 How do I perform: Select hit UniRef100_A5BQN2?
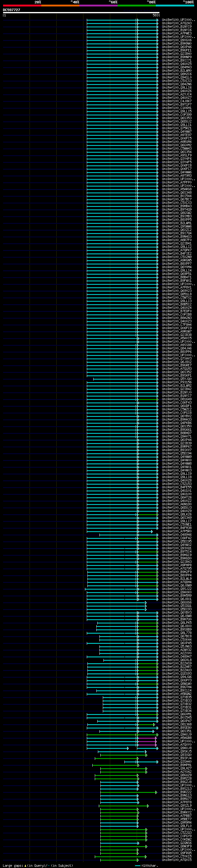pos(176,694)
